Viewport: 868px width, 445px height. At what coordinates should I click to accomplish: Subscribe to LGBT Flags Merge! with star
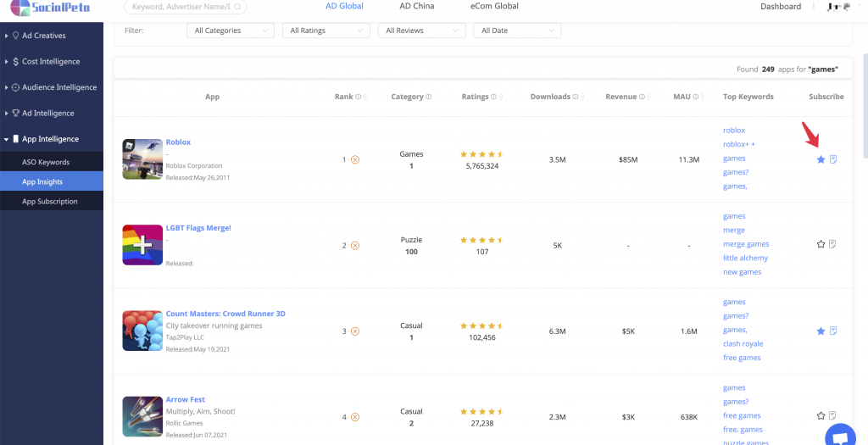click(821, 244)
